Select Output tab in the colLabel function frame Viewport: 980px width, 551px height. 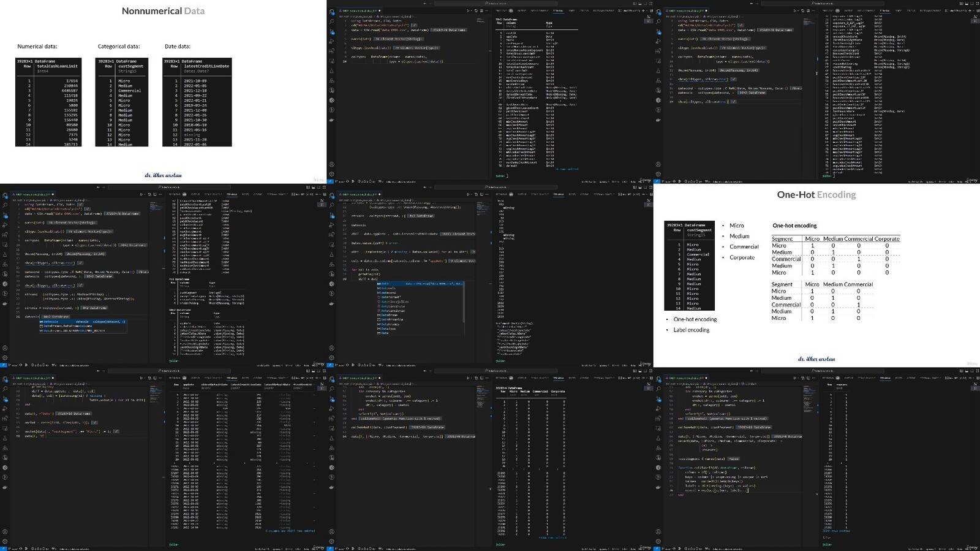(x=849, y=378)
